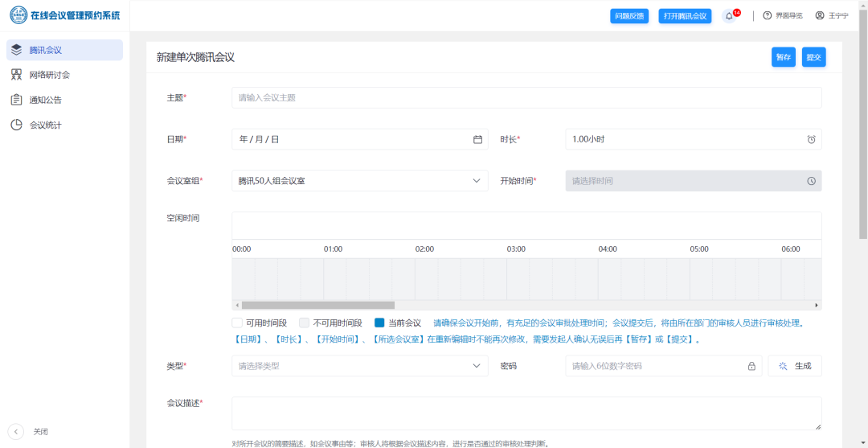Click the clock icon in 开始时间 field
This screenshot has width=868, height=448.
(x=811, y=181)
